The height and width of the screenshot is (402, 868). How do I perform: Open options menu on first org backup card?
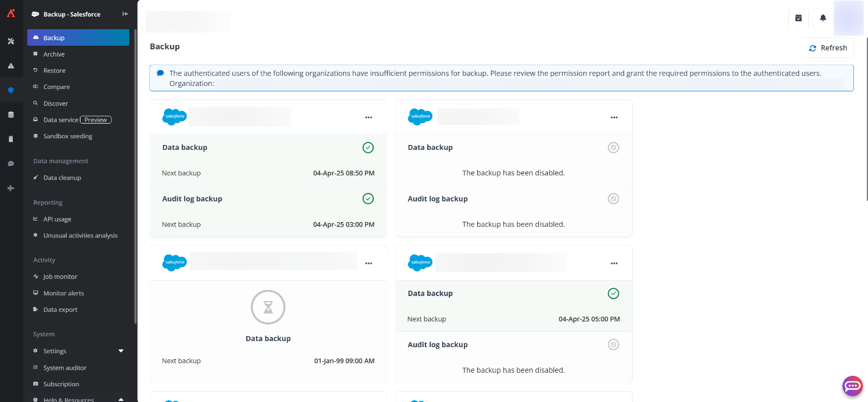click(368, 118)
